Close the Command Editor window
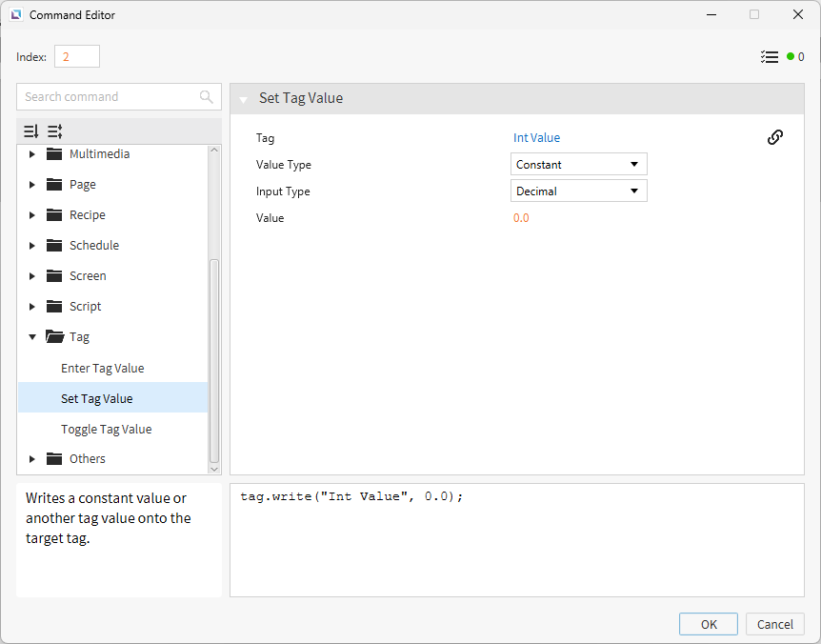Viewport: 821px width, 644px height. point(797,14)
